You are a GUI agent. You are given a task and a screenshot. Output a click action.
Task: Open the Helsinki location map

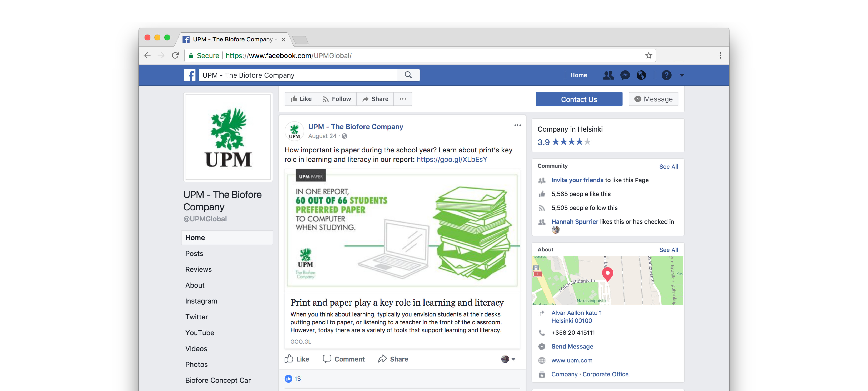[608, 281]
